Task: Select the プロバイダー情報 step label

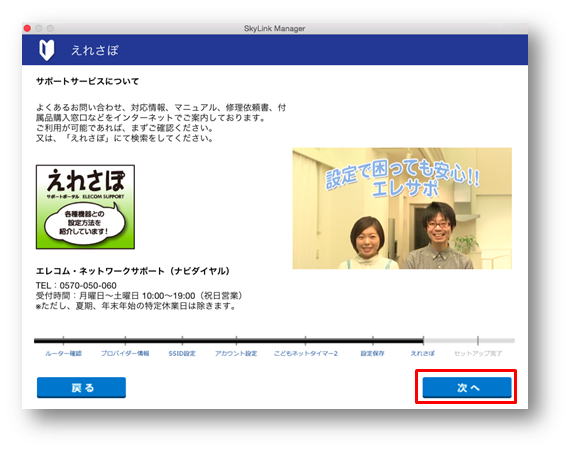Action: [x=125, y=353]
